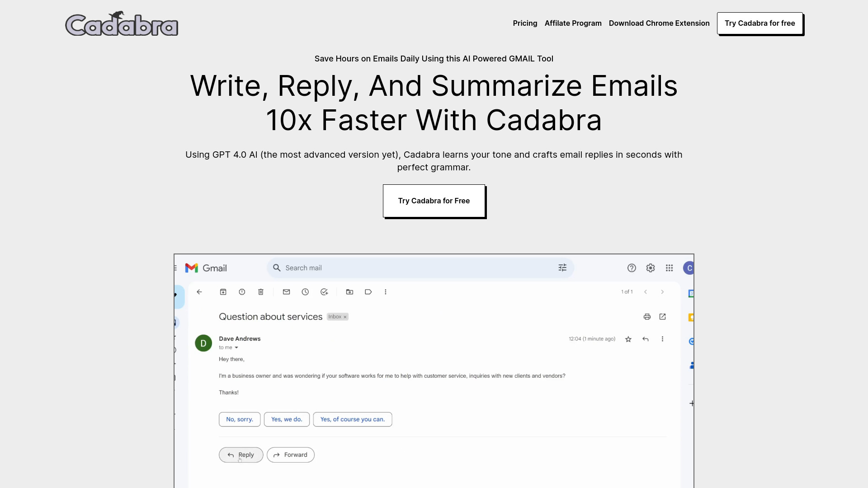The width and height of the screenshot is (868, 488).
Task: Select the 'Yes, we do.' quick reply option
Action: 287,419
